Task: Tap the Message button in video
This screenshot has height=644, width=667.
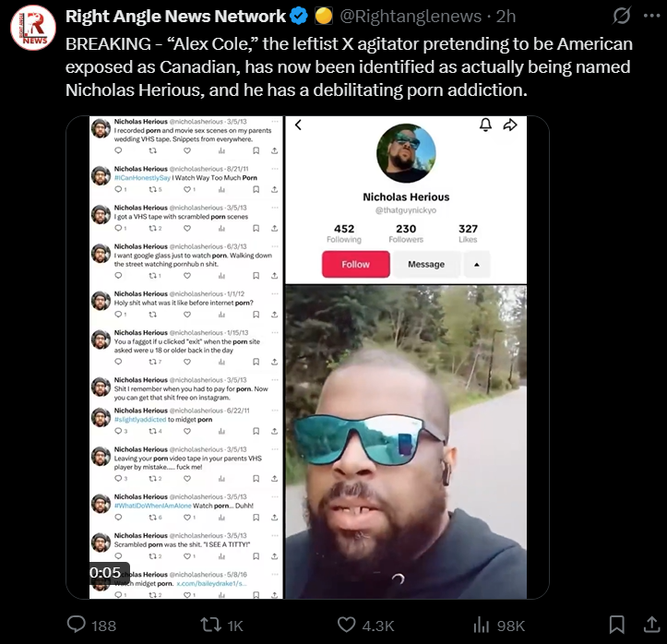Action: click(x=426, y=264)
